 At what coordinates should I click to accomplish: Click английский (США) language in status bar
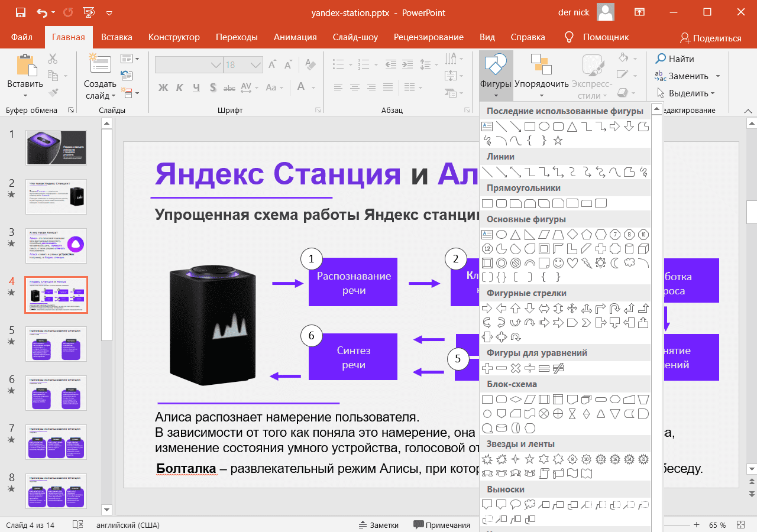(x=128, y=525)
